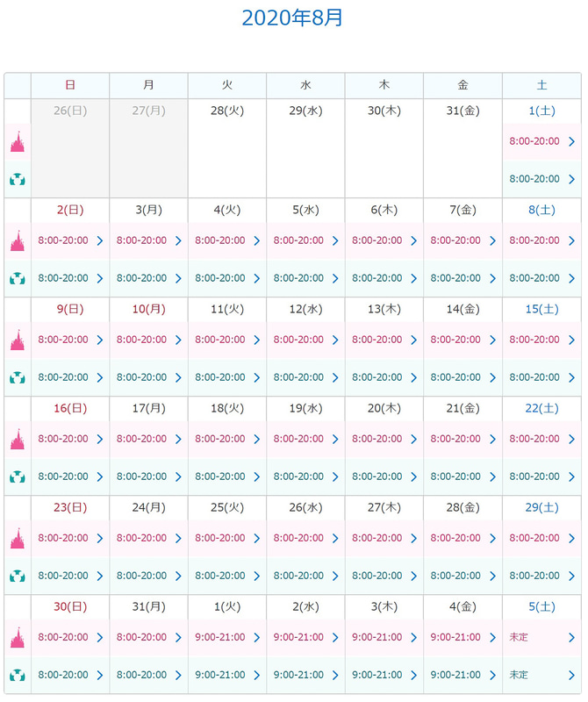
Task: Click the globe icon in the August 2–8 row
Action: pyautogui.click(x=18, y=278)
